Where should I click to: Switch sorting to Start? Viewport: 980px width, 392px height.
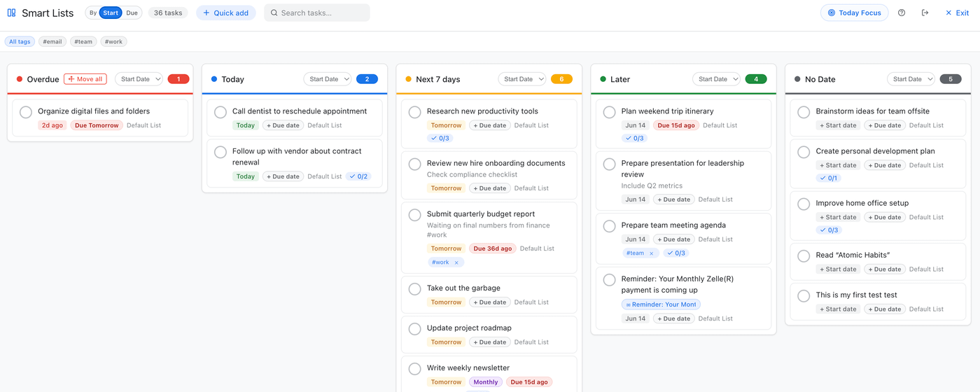tap(111, 13)
